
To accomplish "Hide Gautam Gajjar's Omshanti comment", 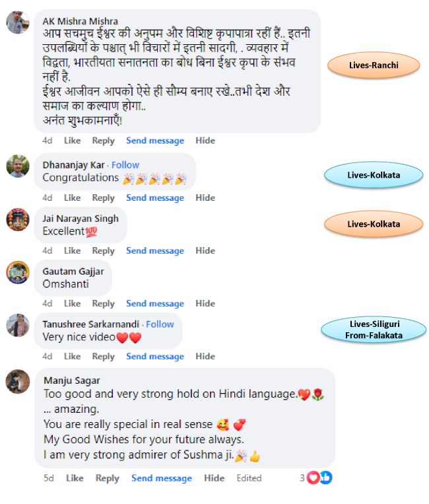I will click(205, 303).
